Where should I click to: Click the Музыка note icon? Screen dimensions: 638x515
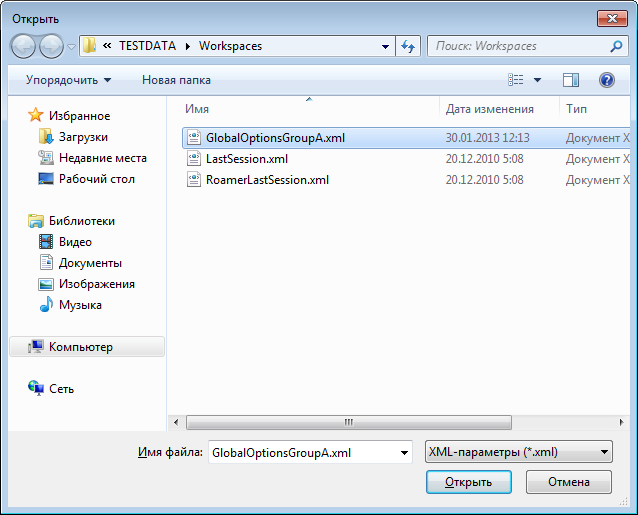46,304
